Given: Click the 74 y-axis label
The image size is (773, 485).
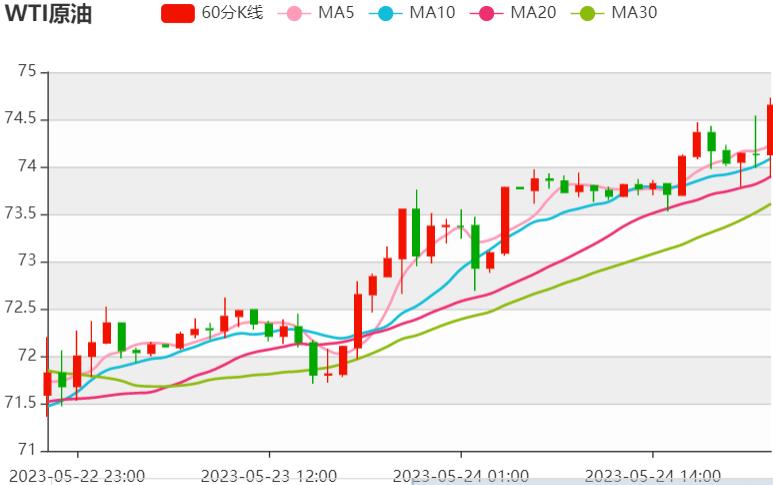Looking at the screenshot, I should (27, 166).
